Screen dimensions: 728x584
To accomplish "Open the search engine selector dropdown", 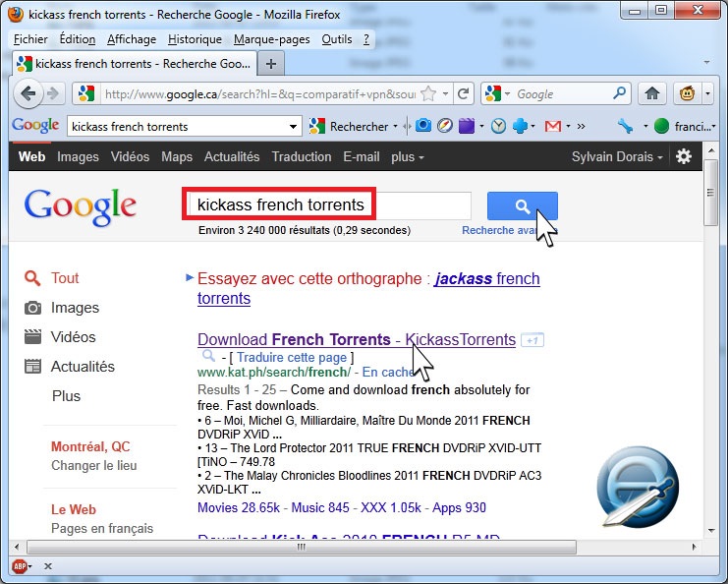I will pyautogui.click(x=507, y=94).
